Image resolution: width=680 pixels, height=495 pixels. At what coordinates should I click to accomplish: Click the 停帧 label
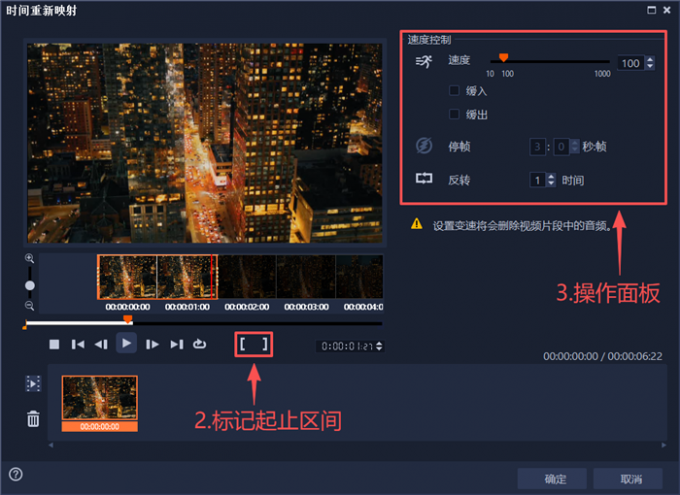(x=459, y=147)
